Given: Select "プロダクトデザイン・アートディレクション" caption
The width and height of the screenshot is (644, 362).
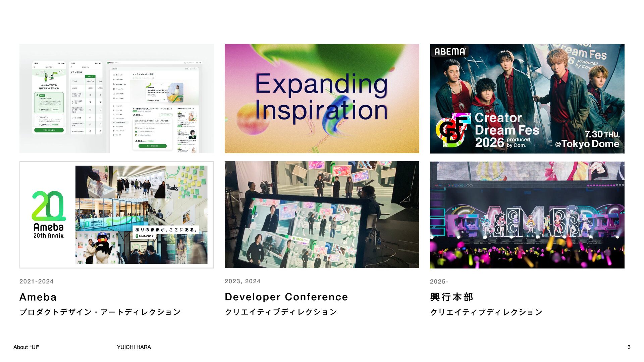Looking at the screenshot, I should point(100,312).
